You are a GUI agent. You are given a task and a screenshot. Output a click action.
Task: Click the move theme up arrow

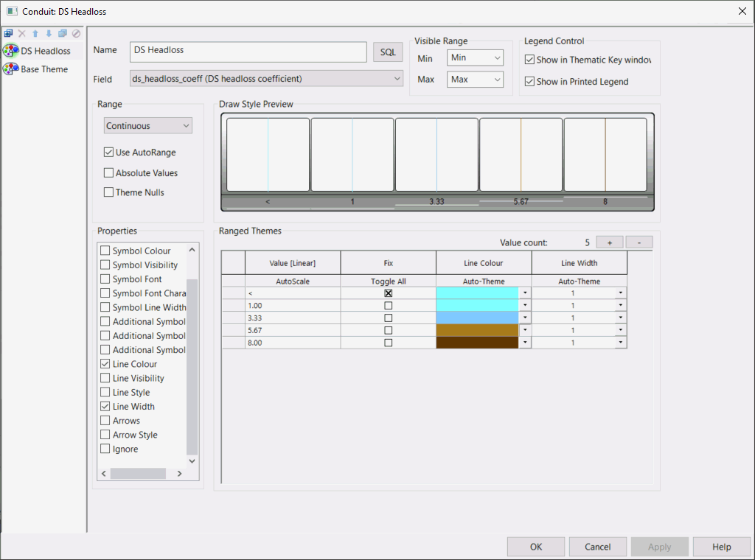35,33
